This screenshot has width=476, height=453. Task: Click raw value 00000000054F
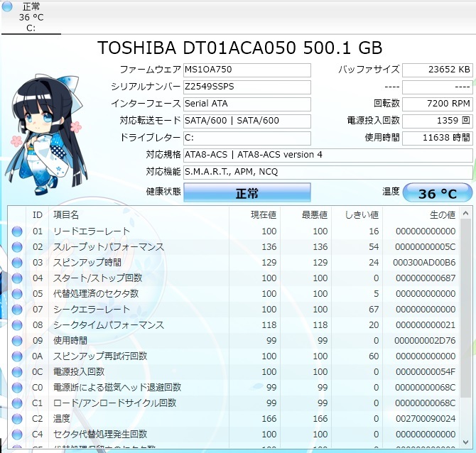pyautogui.click(x=426, y=371)
